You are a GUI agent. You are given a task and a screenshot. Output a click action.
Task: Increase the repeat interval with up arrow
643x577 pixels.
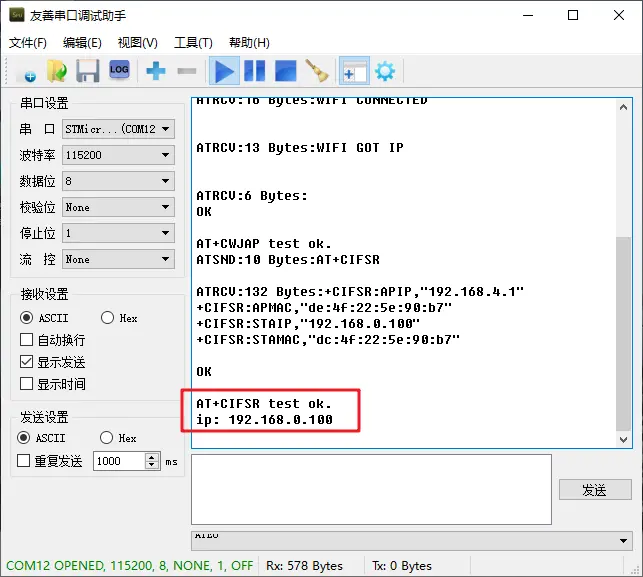tap(152, 457)
